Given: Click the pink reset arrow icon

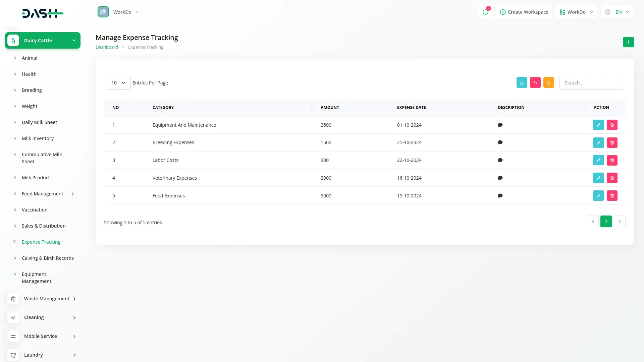Looking at the screenshot, I should click(x=535, y=83).
